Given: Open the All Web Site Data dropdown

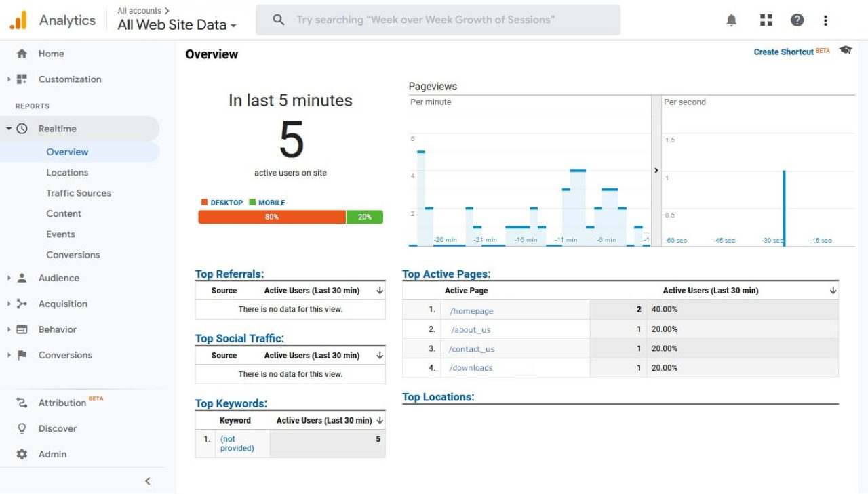Looking at the screenshot, I should (x=177, y=25).
